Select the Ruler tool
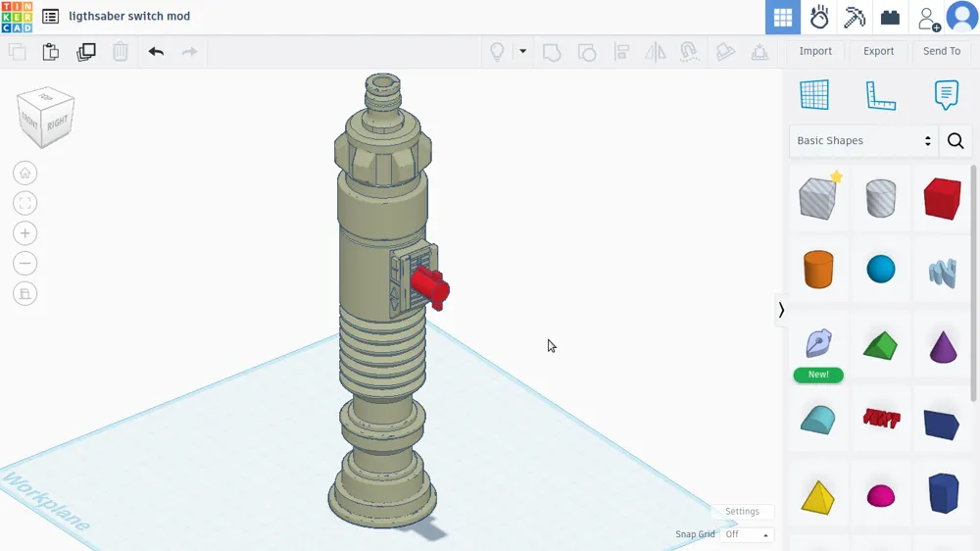 pos(880,95)
